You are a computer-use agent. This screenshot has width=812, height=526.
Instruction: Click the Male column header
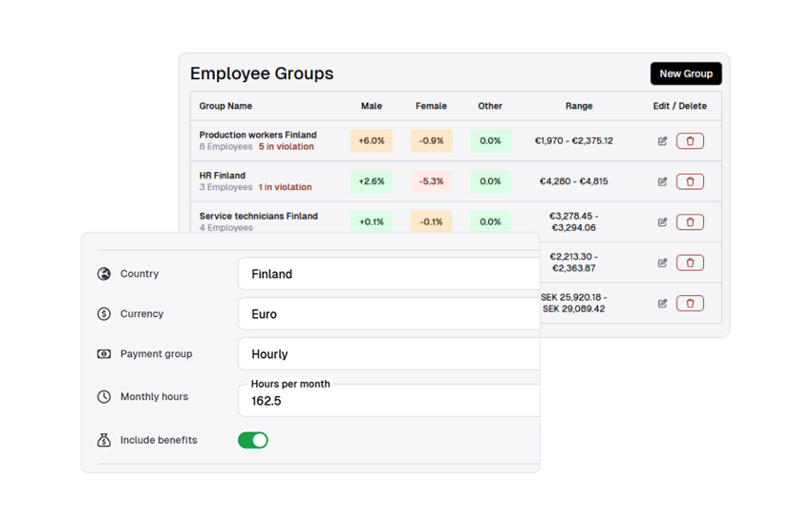pyautogui.click(x=372, y=106)
